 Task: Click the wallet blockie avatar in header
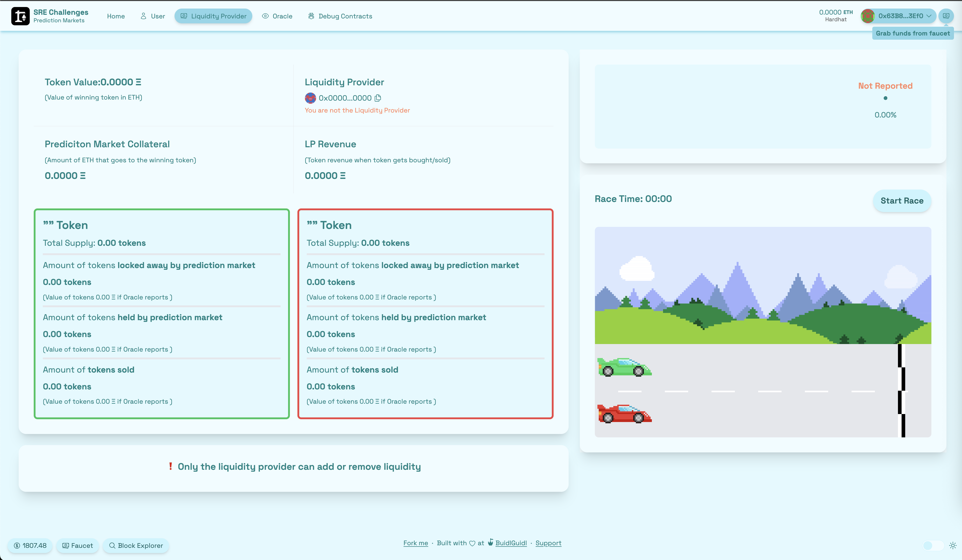point(868,16)
